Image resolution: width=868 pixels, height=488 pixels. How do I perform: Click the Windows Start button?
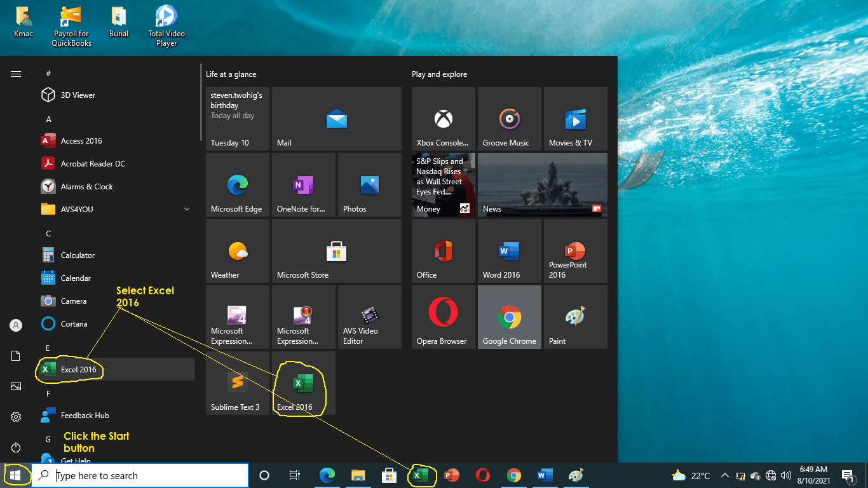click(16, 475)
